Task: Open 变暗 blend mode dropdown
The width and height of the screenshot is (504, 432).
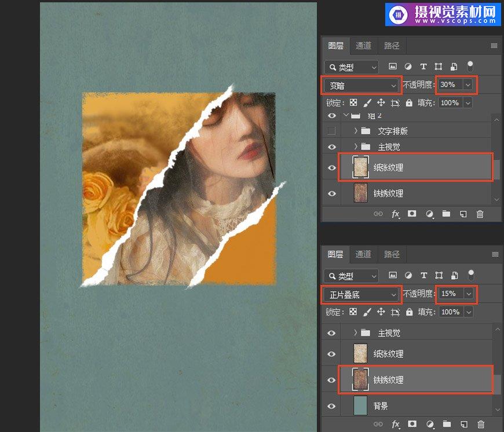Action: (361, 86)
